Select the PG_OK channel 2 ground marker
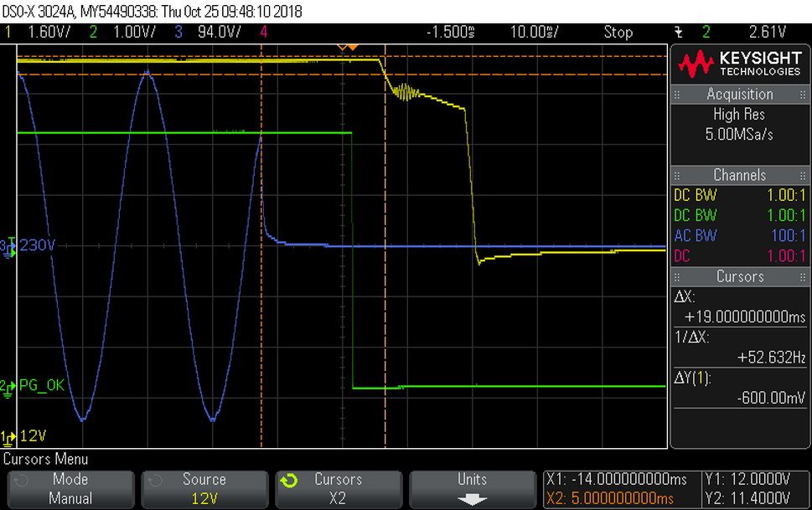Image resolution: width=812 pixels, height=510 pixels. click(8, 387)
